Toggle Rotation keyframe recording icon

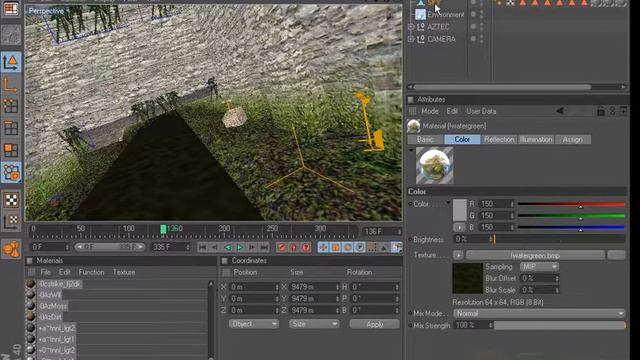(348, 247)
